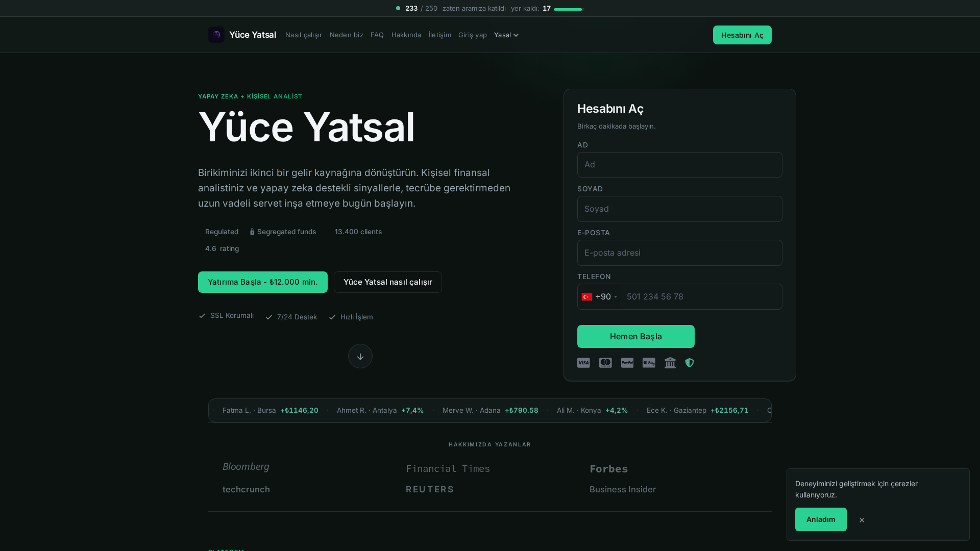The image size is (980, 551).
Task: Focus the Ad name input field
Action: 680,165
